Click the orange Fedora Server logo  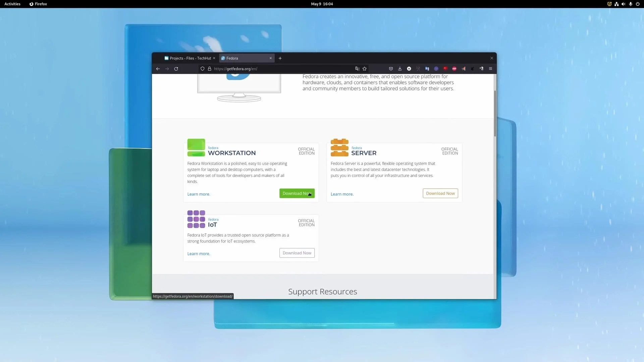click(x=339, y=148)
